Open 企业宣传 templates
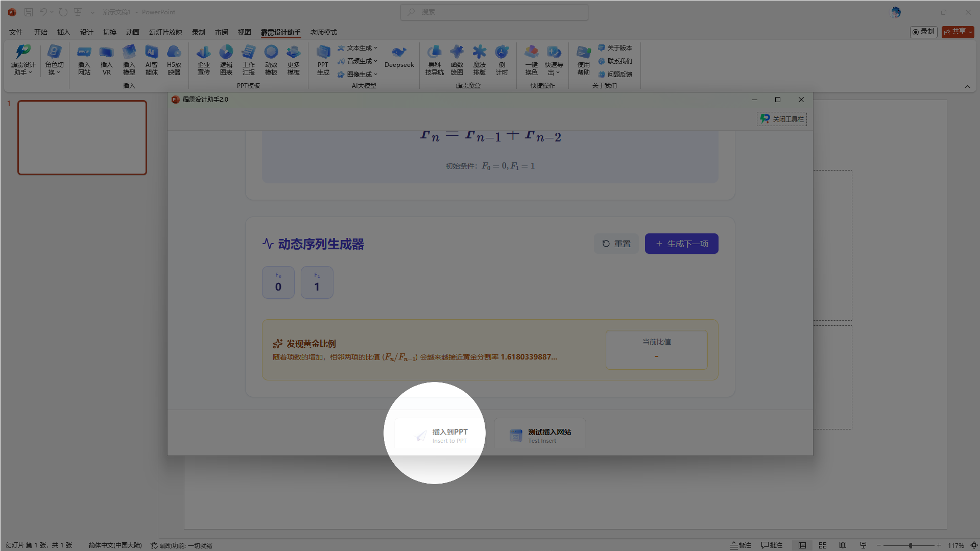 tap(203, 60)
